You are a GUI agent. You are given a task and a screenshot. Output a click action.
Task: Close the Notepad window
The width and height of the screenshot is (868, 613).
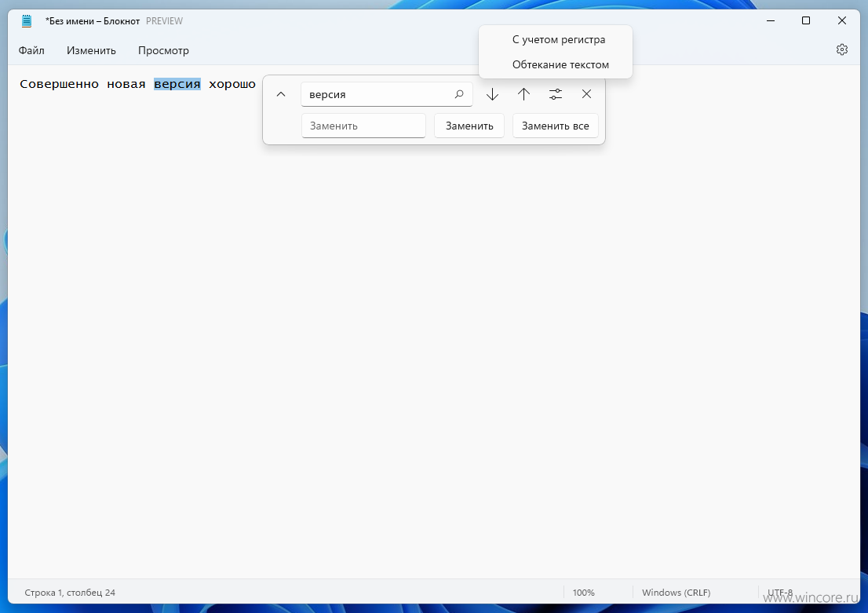click(x=842, y=21)
